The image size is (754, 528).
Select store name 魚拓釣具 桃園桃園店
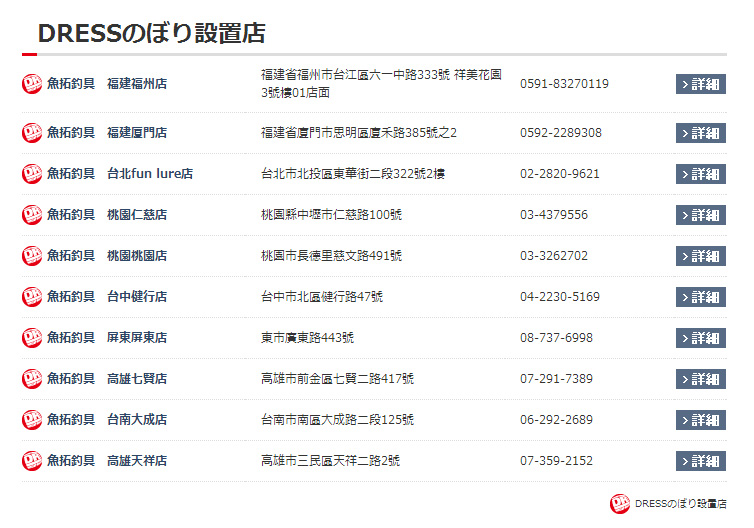(x=107, y=255)
